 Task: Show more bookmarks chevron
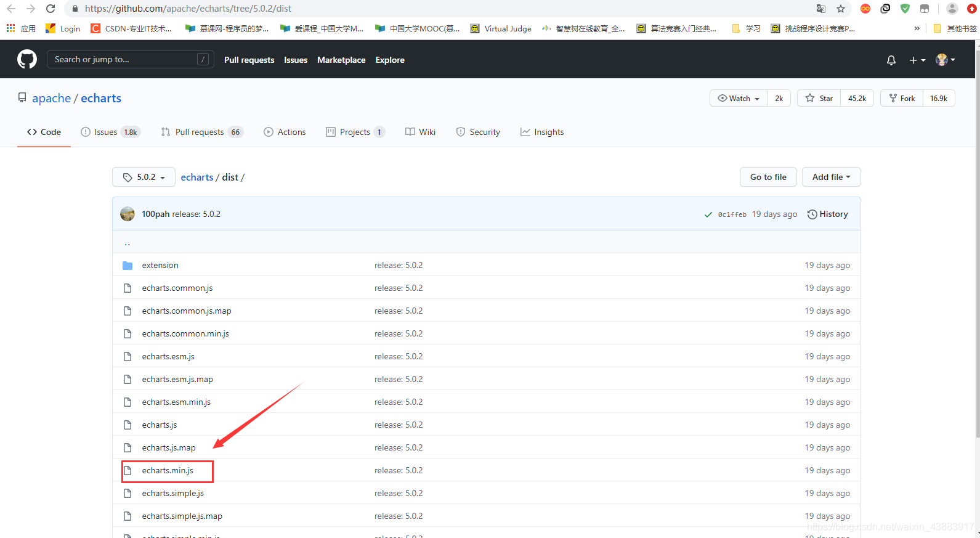tap(917, 28)
